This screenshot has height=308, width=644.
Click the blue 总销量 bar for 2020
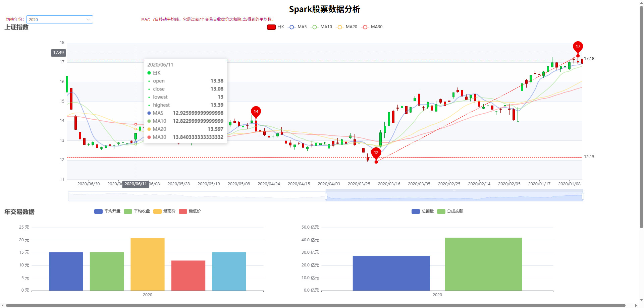pos(391,273)
